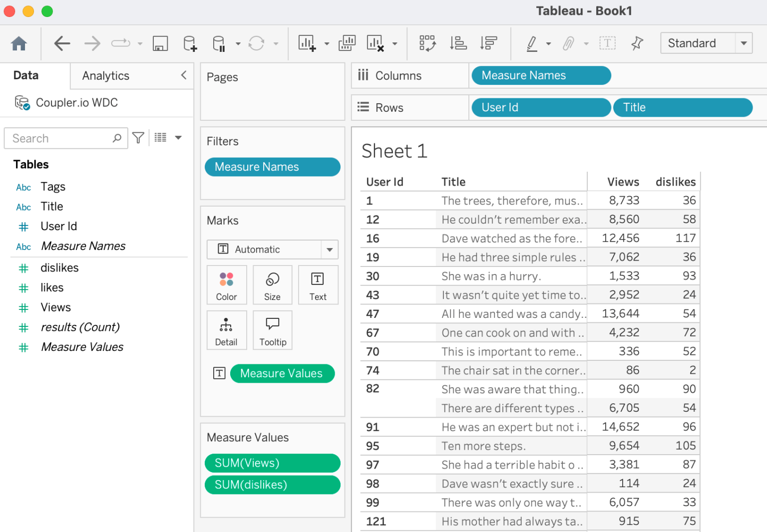Toggle the Highlight pen tool
The width and height of the screenshot is (767, 532).
(532, 43)
